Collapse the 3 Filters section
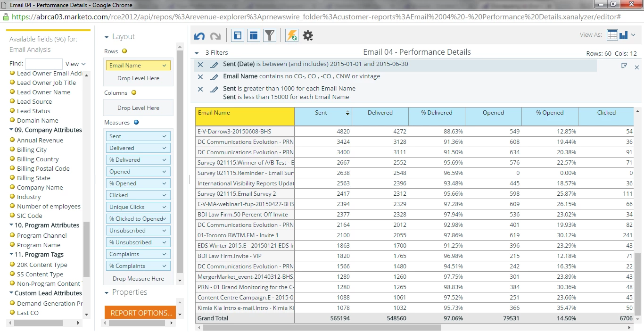The height and width of the screenshot is (333, 644). pyautogui.click(x=197, y=53)
